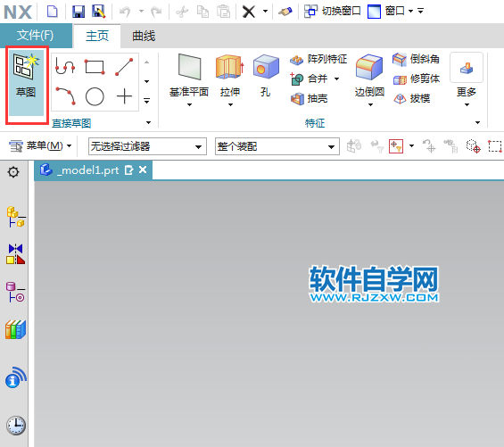
Task: Click the Save As icon with pencil
Action: [x=99, y=12]
